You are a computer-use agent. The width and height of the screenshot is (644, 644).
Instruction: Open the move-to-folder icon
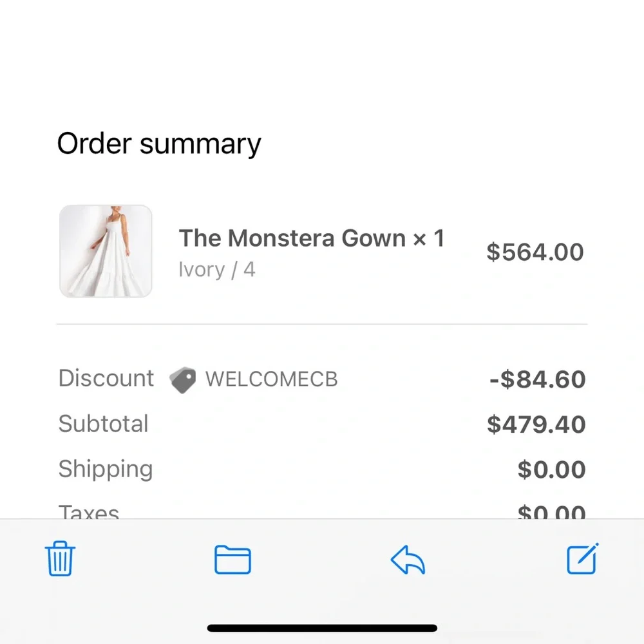[x=232, y=560]
